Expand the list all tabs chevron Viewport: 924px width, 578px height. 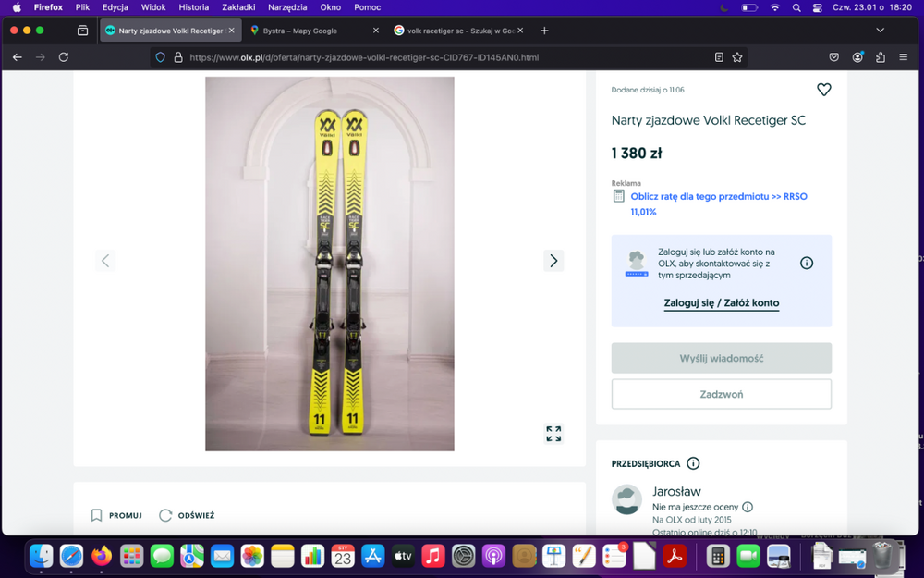(x=880, y=31)
